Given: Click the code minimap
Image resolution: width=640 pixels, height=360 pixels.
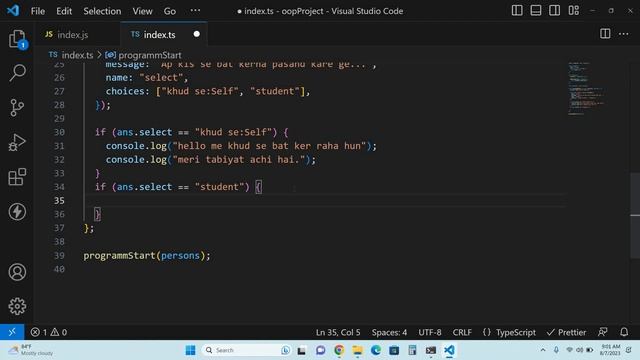Looking at the screenshot, I should click(586, 88).
